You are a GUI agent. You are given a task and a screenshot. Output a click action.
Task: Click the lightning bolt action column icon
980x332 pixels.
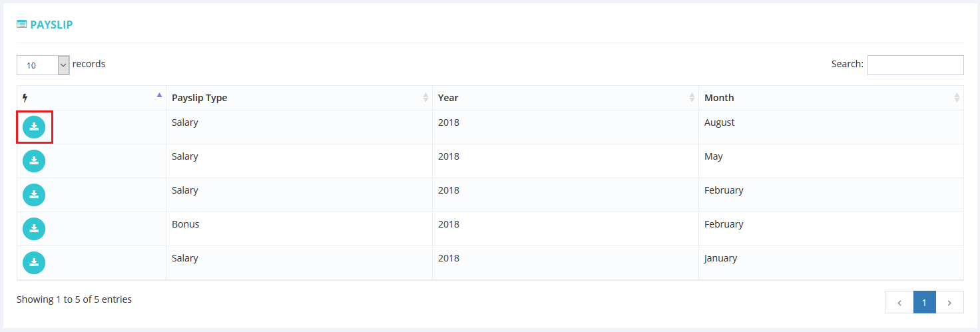25,98
